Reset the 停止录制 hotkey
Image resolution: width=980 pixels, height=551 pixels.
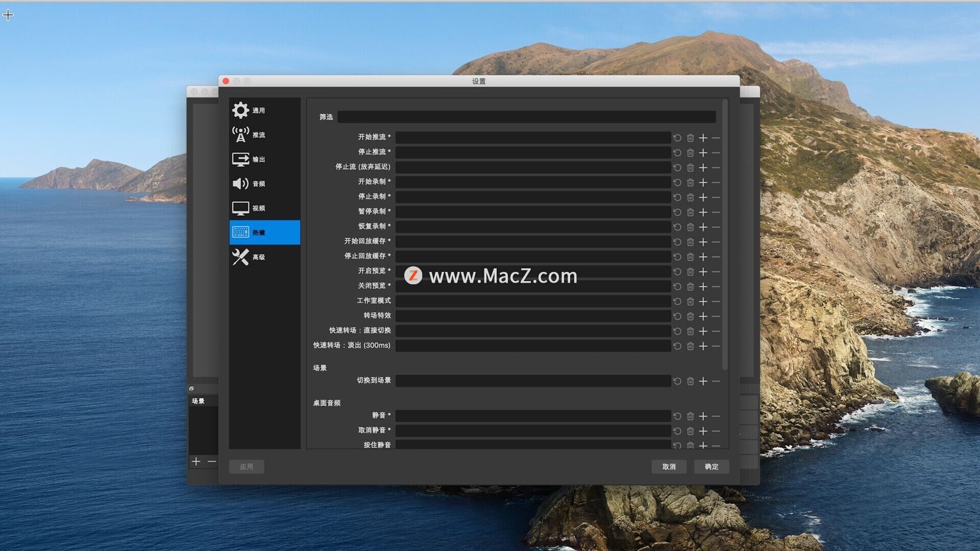point(677,197)
